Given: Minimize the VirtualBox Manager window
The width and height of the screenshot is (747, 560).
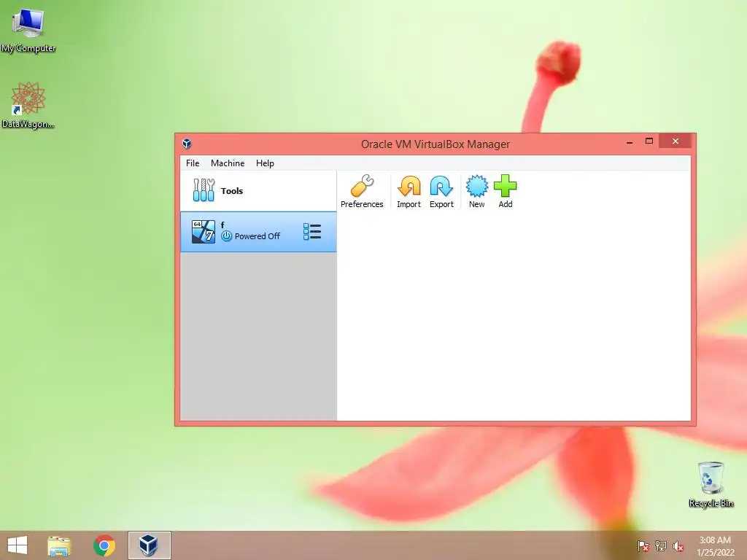Looking at the screenshot, I should [630, 141].
